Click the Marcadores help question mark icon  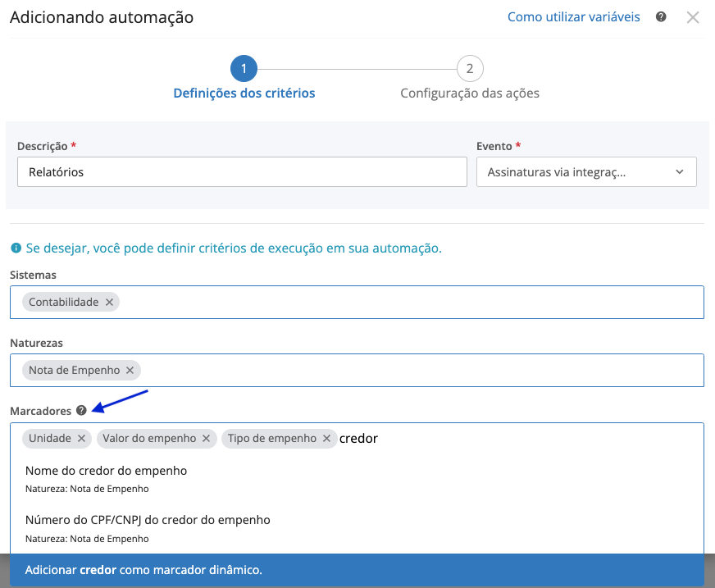tap(81, 411)
